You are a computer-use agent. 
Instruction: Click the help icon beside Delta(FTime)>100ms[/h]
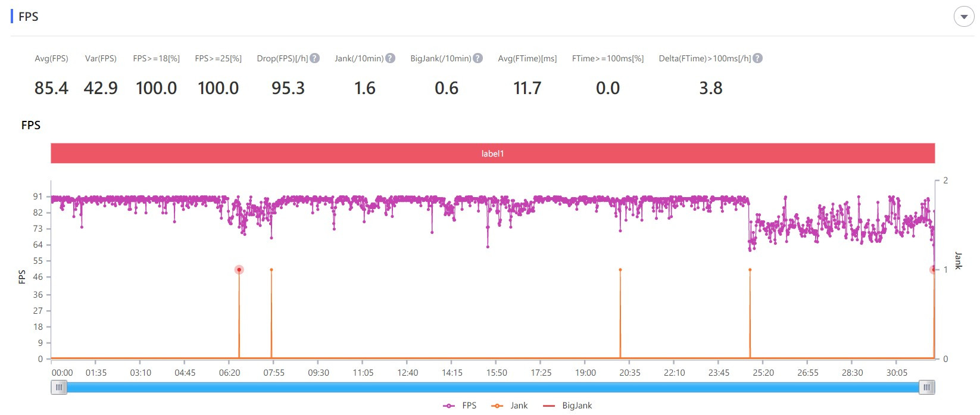click(x=757, y=58)
